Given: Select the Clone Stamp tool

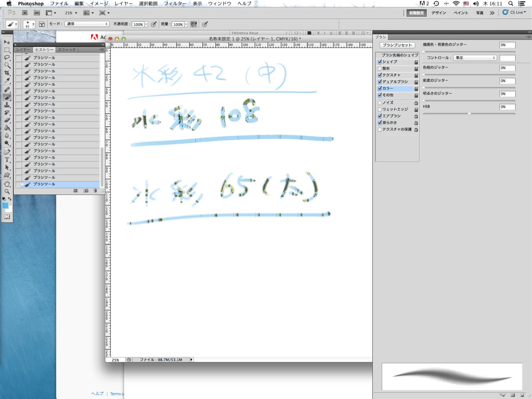Looking at the screenshot, I should click(x=7, y=105).
